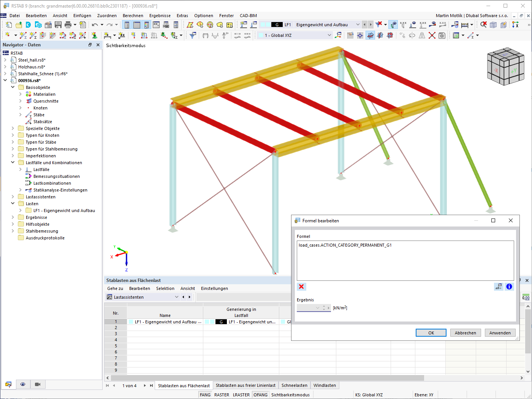Click the table's horizontal scrollbar
The image size is (532, 399).
click(x=266, y=378)
